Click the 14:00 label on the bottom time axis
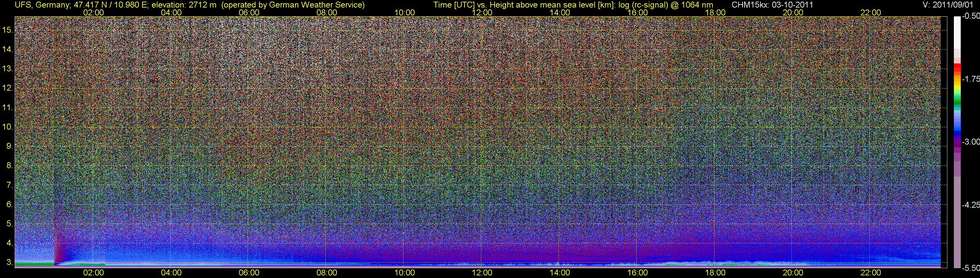The width and height of the screenshot is (980, 278). pos(560,273)
